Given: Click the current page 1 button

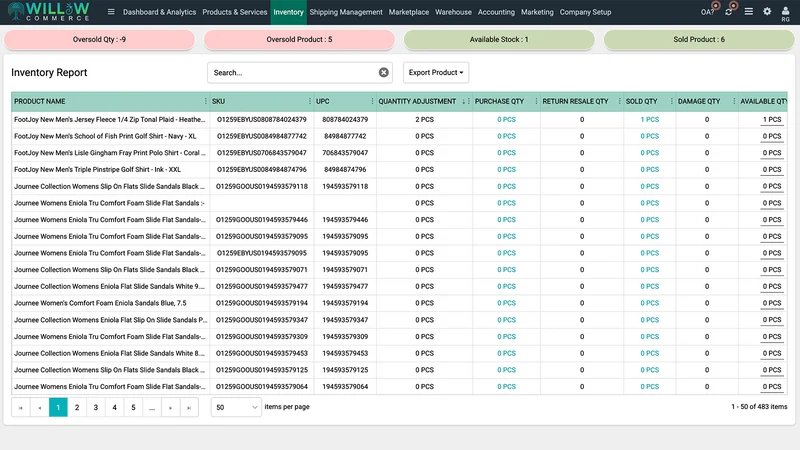Looking at the screenshot, I should click(x=58, y=407).
